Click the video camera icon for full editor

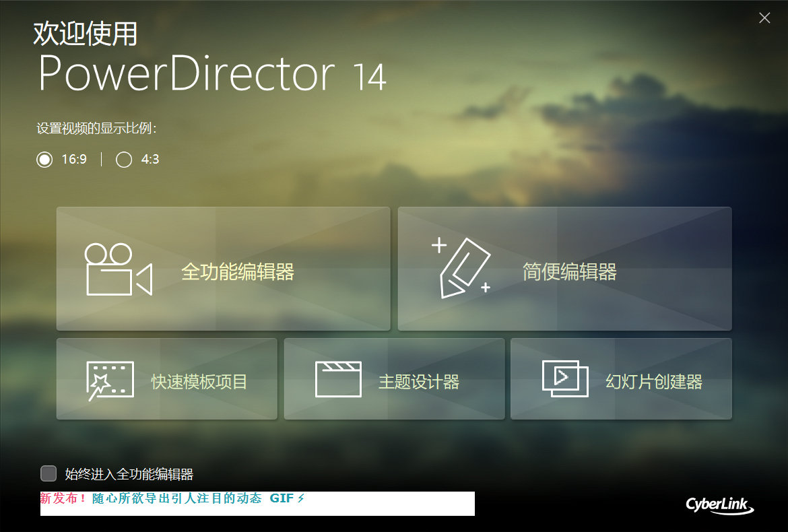pyautogui.click(x=119, y=270)
